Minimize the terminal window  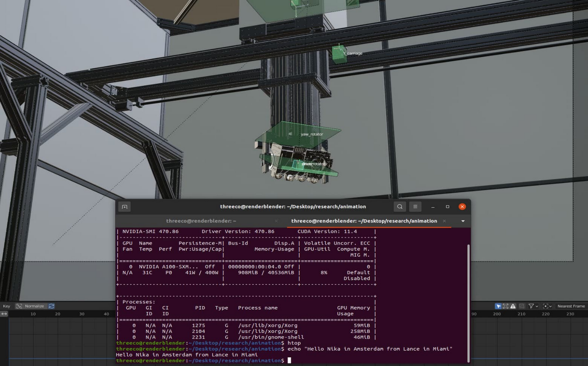433,207
